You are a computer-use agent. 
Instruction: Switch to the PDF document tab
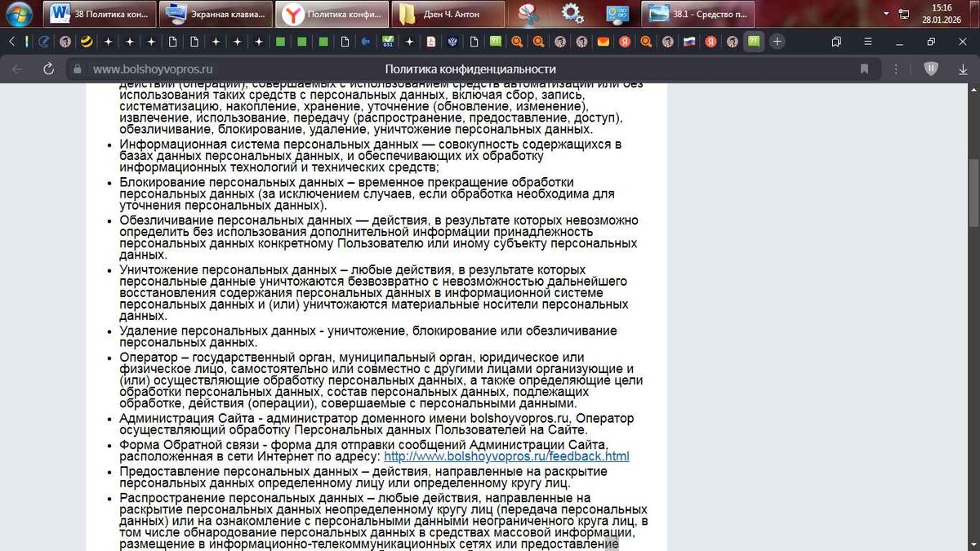430,42
